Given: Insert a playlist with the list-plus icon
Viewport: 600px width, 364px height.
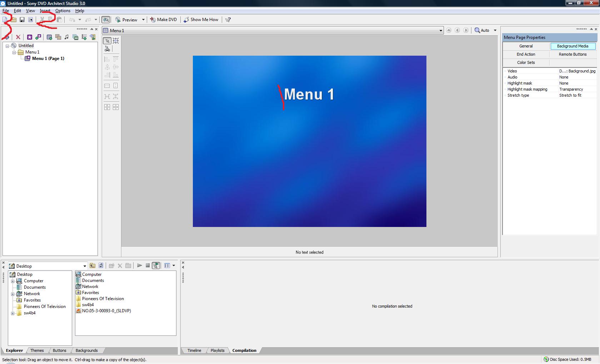Looking at the screenshot, I should tap(84, 37).
